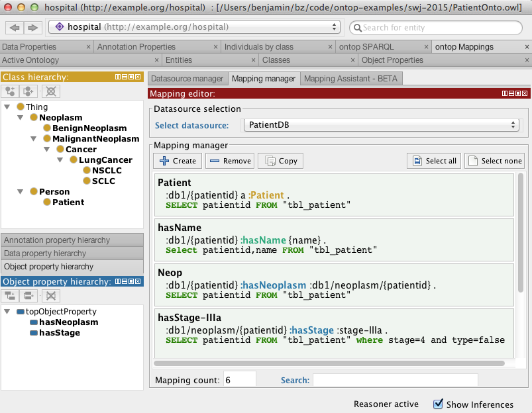The width and height of the screenshot is (532, 413).
Task: Close the Active Ontology tab
Action: click(156, 60)
